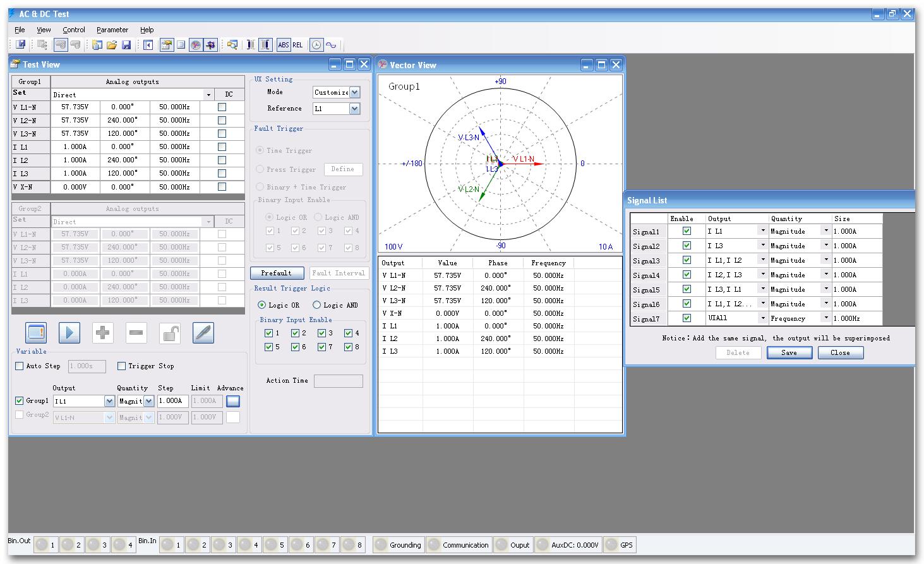Open the UX Setting Mode dropdown

pos(354,92)
